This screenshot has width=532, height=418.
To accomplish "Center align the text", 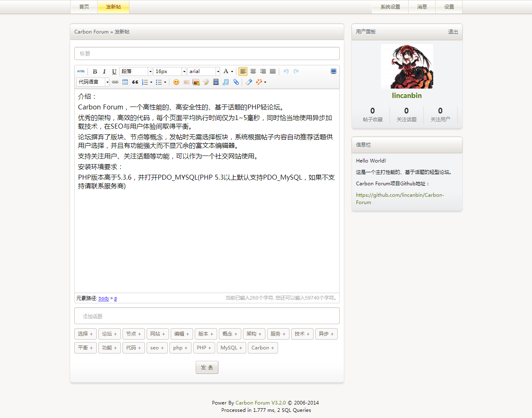I will tap(253, 71).
